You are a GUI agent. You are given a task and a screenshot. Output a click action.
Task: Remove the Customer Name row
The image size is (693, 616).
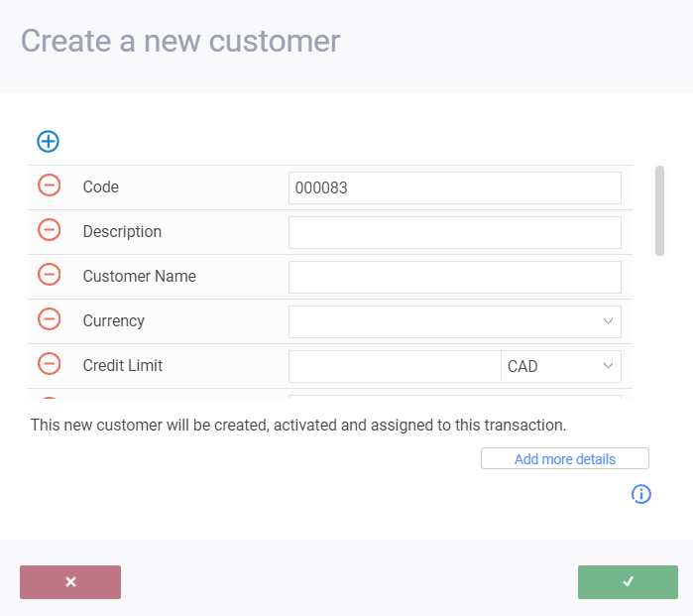(x=49, y=275)
